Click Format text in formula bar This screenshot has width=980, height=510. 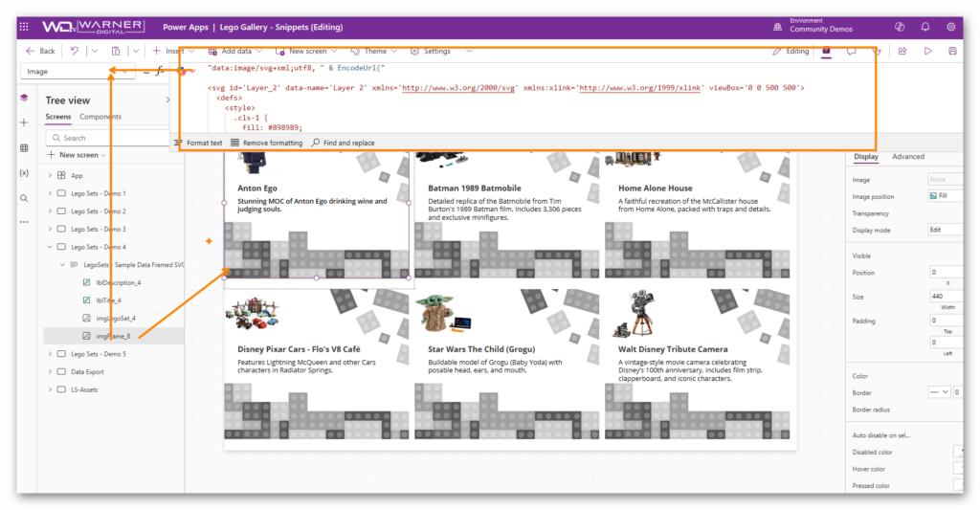[198, 144]
